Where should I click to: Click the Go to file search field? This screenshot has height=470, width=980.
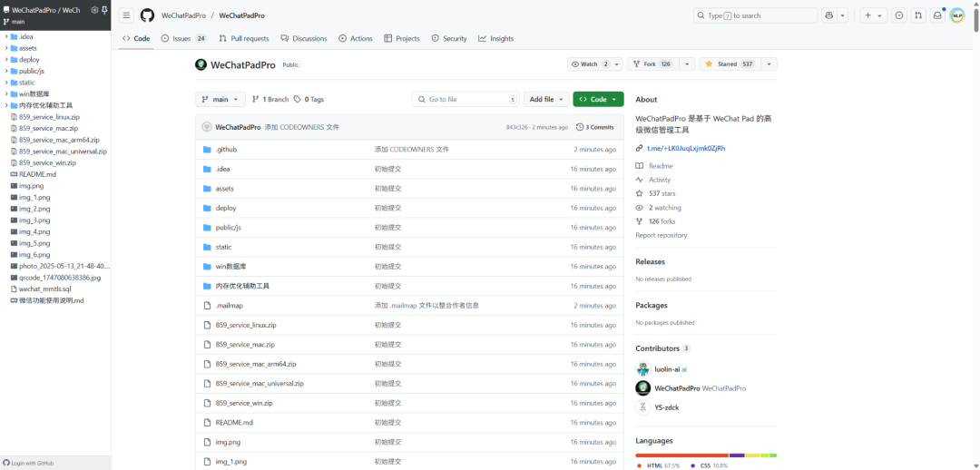465,100
